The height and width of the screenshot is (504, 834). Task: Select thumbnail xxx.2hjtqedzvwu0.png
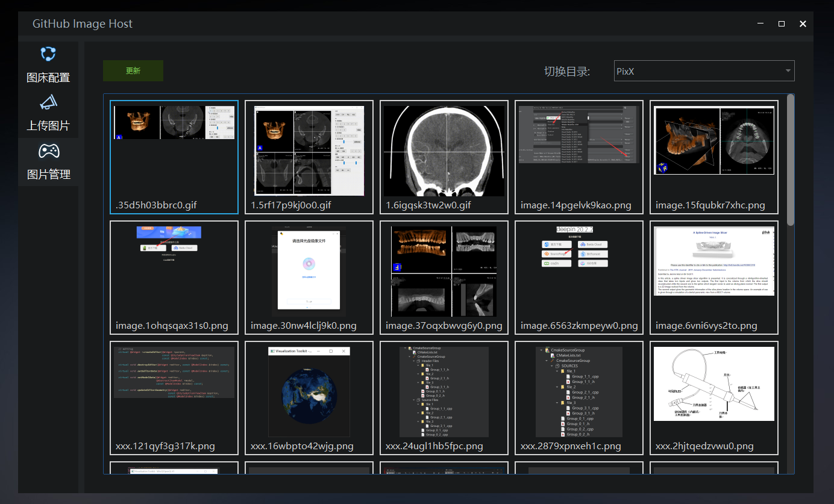pyautogui.click(x=714, y=398)
